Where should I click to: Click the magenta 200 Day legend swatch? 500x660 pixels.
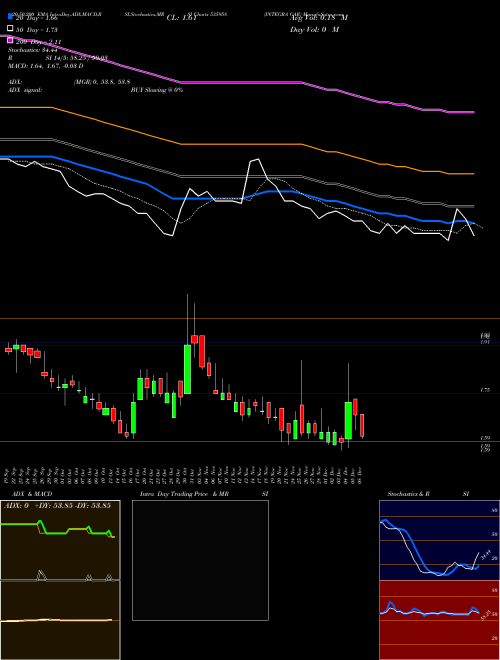click(11, 40)
